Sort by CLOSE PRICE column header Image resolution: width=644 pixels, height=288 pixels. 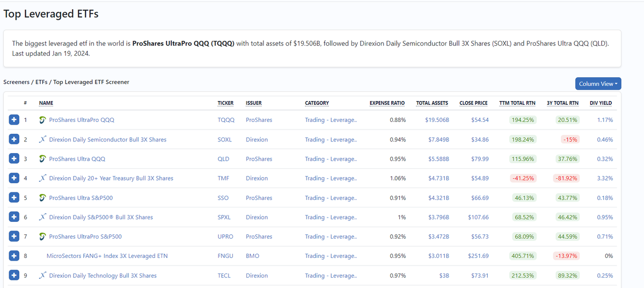[x=473, y=103]
